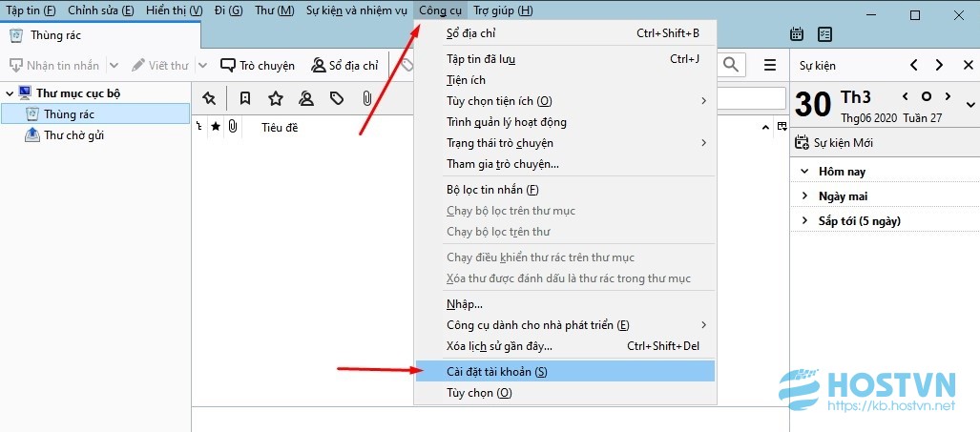Create Sự kiện Mới event
Viewport: 980px width, 432px height.
[834, 143]
